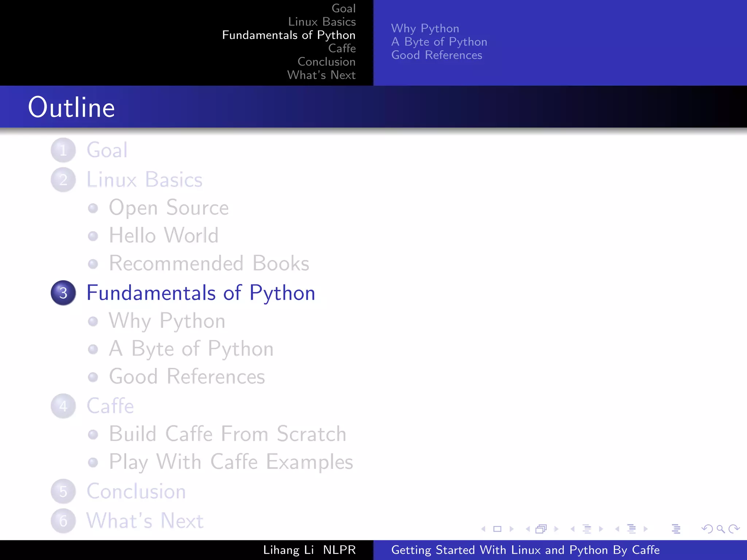
Task: Jump to Goal in header navigation
Action: pos(344,8)
